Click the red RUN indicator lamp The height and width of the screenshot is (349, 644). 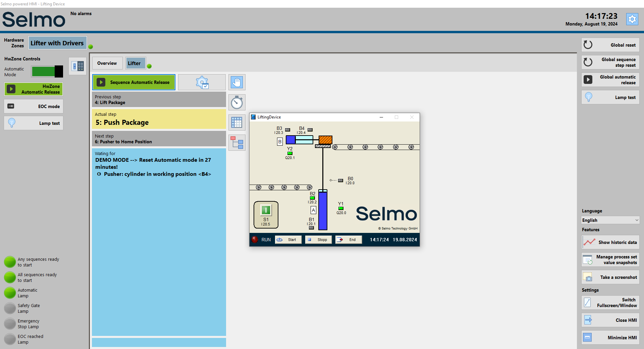(x=255, y=240)
